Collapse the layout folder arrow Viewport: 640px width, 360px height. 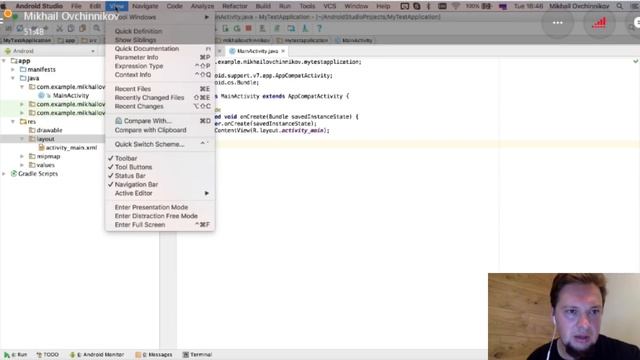tap(22, 139)
